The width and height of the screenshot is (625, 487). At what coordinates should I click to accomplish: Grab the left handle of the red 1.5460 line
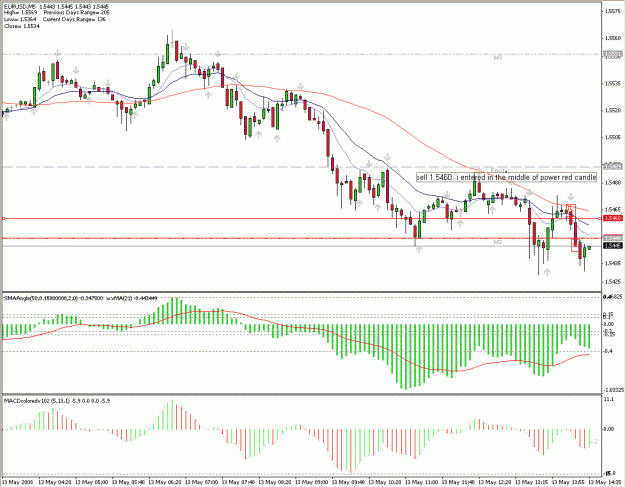tap(4, 218)
